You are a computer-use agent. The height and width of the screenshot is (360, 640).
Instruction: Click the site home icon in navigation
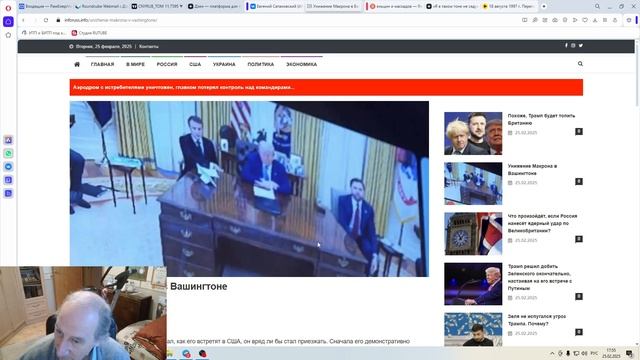pos(77,64)
